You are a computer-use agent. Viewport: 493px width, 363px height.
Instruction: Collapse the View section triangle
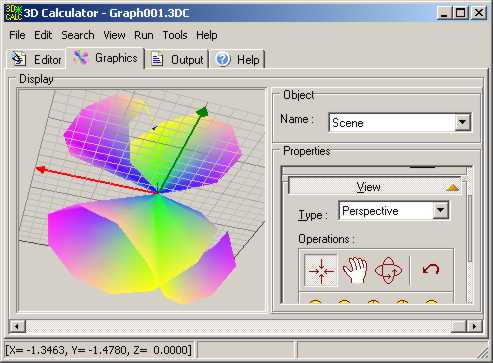pos(453,188)
